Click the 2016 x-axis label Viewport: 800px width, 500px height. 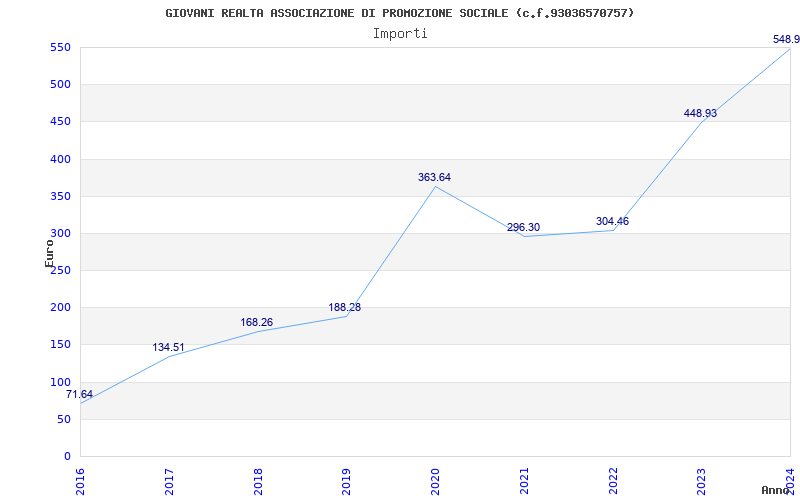coord(80,481)
